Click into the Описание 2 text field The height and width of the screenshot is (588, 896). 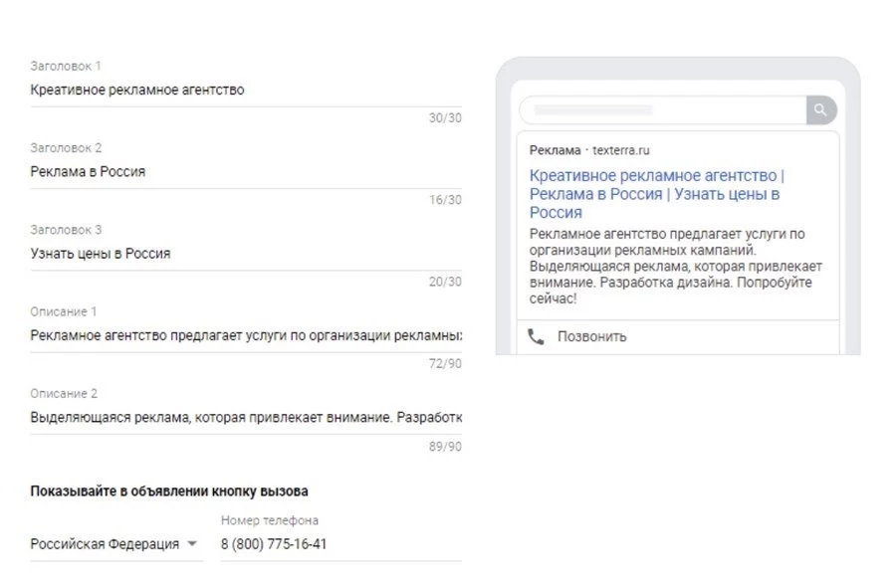244,418
